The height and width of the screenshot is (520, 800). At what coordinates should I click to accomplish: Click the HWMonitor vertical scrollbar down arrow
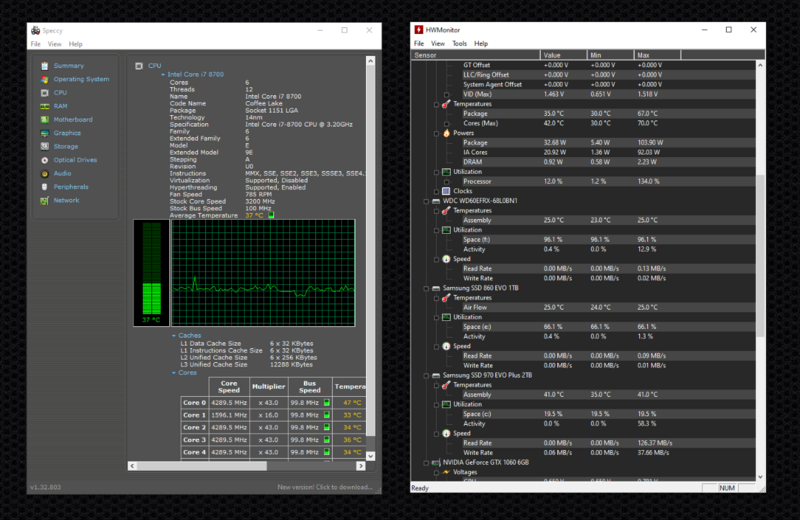point(760,475)
